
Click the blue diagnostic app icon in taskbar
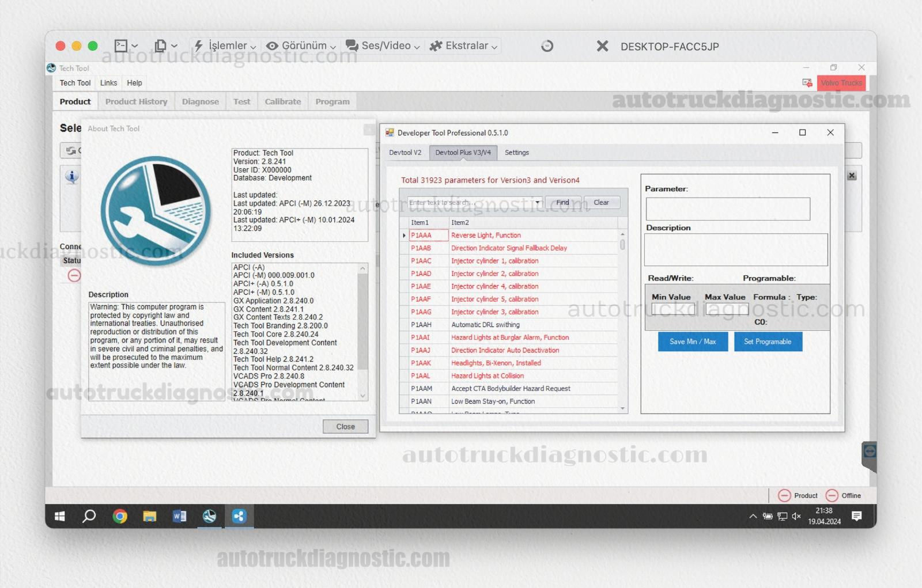pyautogui.click(x=240, y=516)
